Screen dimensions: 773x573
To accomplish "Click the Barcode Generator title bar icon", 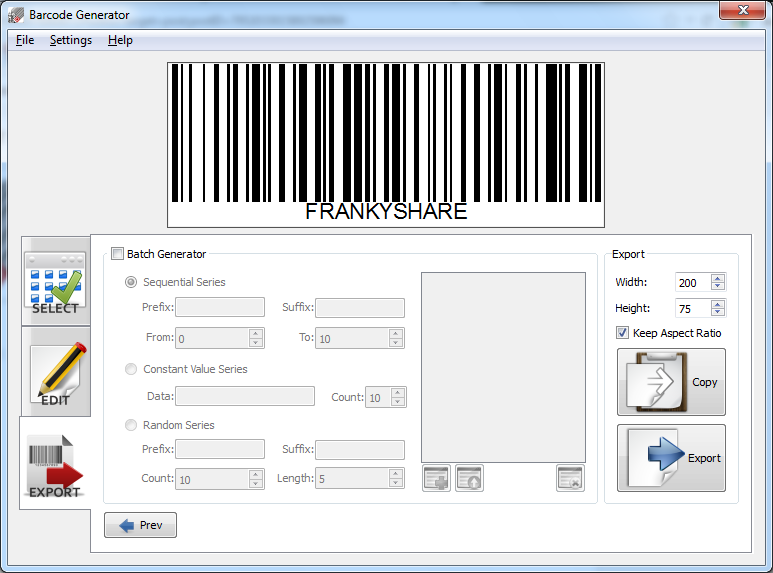I will click(x=16, y=15).
